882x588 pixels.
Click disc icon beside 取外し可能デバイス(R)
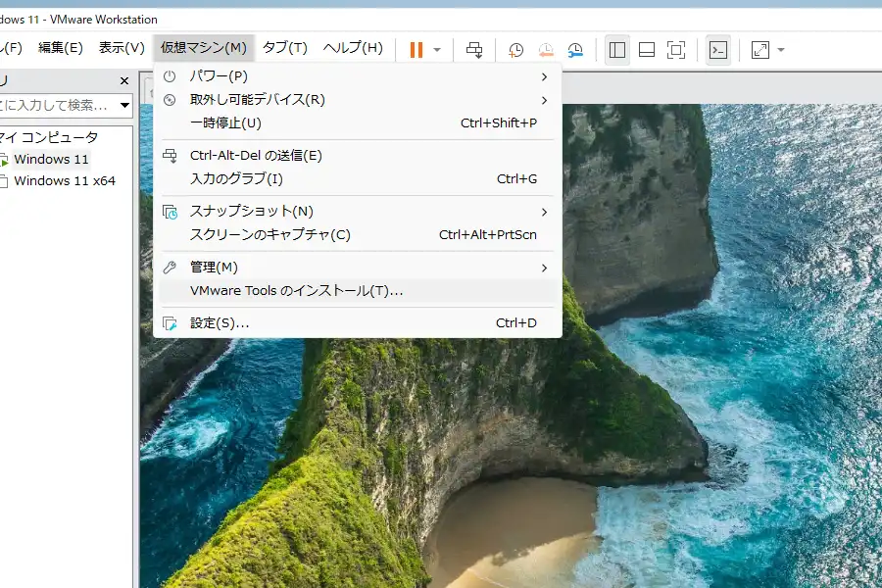tap(170, 100)
